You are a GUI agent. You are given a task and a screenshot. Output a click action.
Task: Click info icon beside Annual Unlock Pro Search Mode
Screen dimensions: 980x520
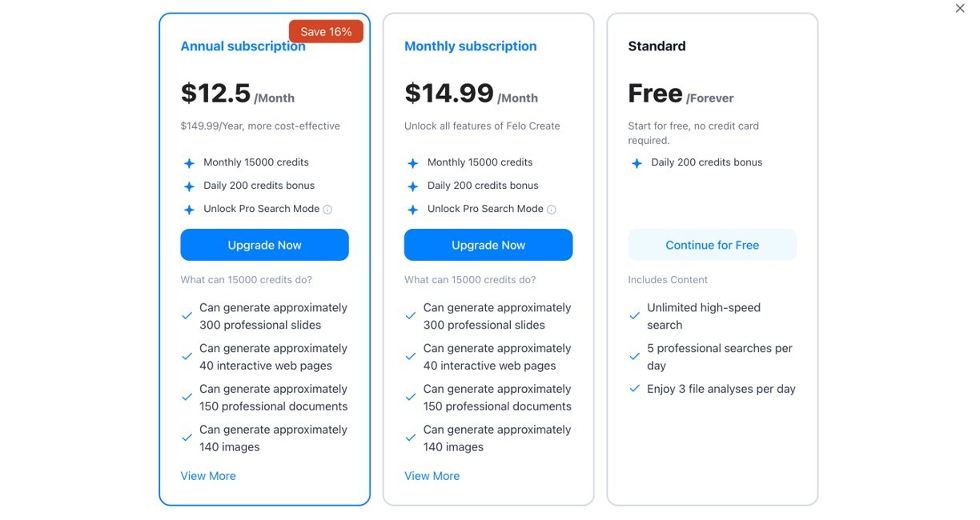pyautogui.click(x=327, y=210)
